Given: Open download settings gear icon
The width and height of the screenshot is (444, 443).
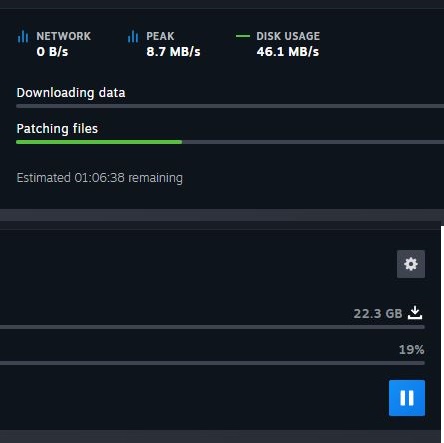Looking at the screenshot, I should 411,264.
